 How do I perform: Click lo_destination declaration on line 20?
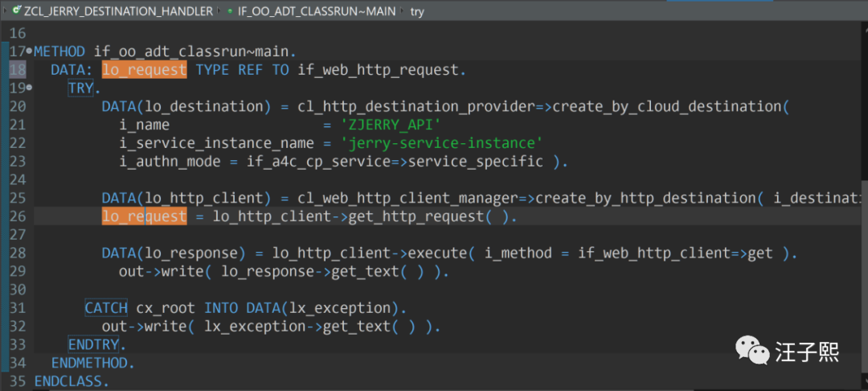(203, 106)
